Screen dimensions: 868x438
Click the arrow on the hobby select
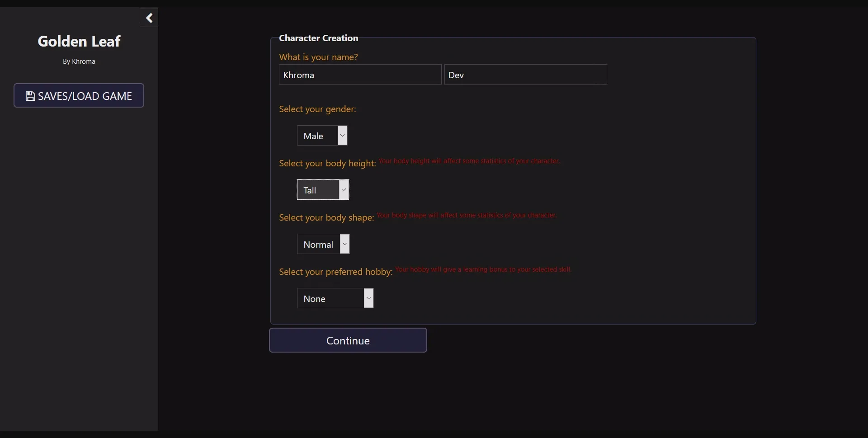click(368, 298)
